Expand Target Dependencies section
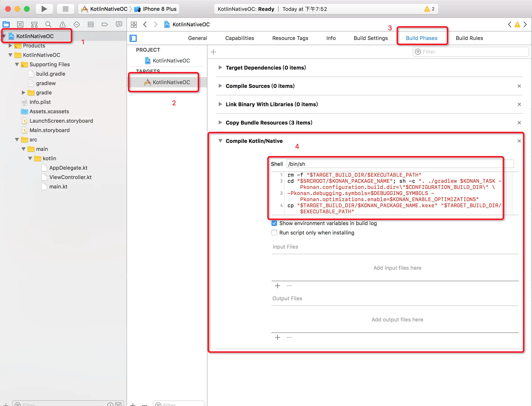This screenshot has width=532, height=406. [220, 67]
